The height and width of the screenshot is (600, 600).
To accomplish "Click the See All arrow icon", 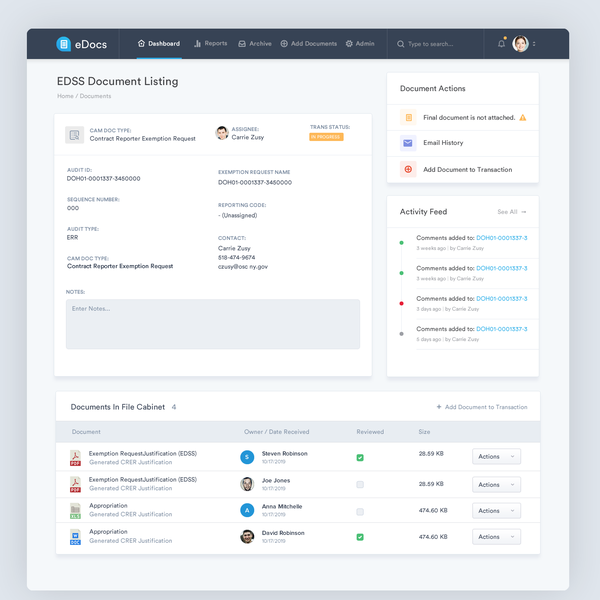I will (x=524, y=212).
